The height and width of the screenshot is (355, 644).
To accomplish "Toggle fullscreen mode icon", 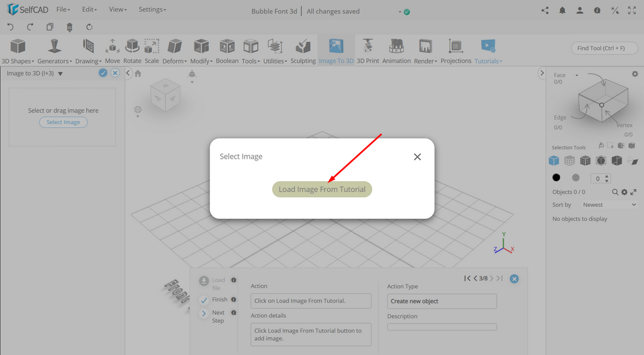I will click(631, 11).
